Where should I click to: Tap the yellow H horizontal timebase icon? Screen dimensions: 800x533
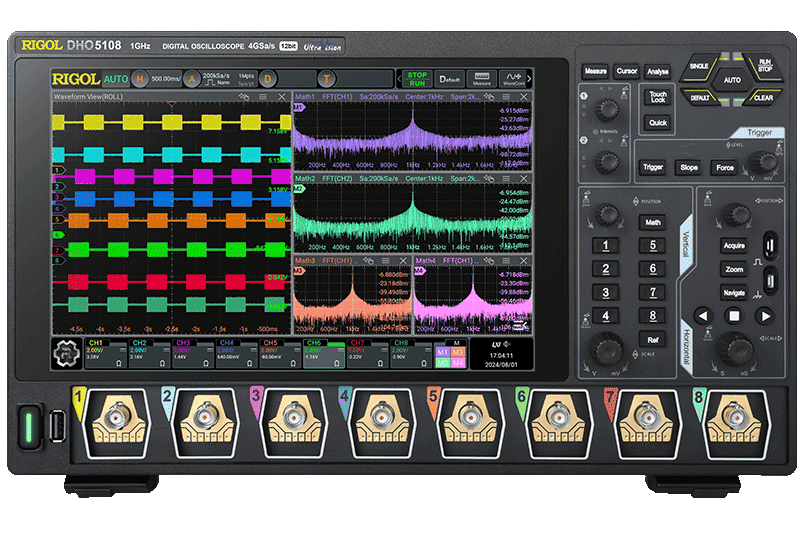pos(140,78)
